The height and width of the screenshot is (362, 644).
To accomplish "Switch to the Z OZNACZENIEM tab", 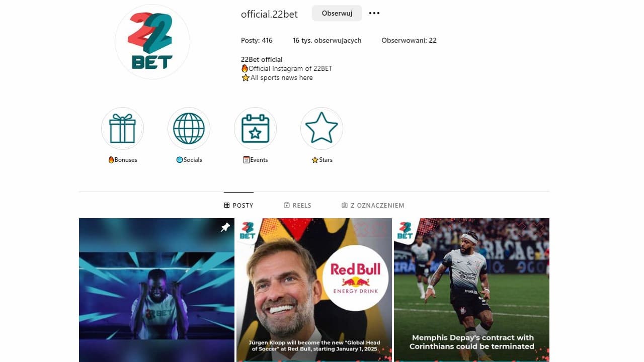I will (373, 205).
